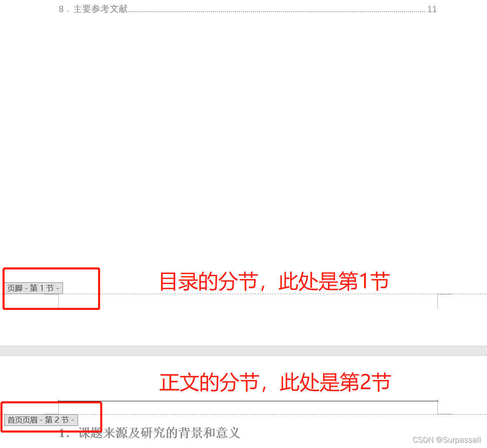Select the 页脚 - 第 1 节 tab label
The height and width of the screenshot is (448, 487).
[33, 288]
